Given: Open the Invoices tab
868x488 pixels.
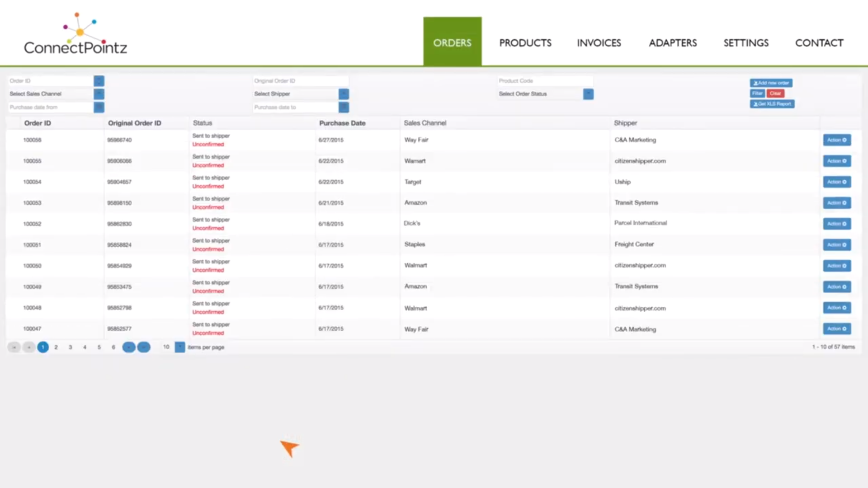Looking at the screenshot, I should click(599, 43).
